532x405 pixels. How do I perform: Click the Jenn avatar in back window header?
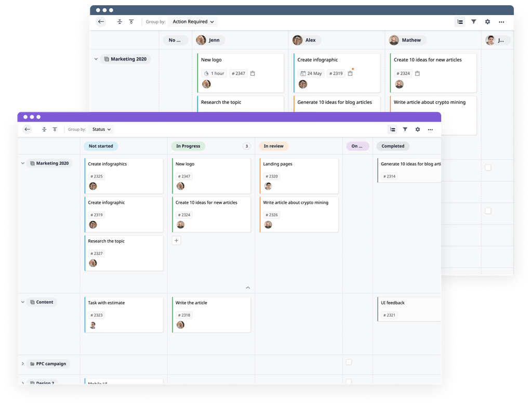201,40
